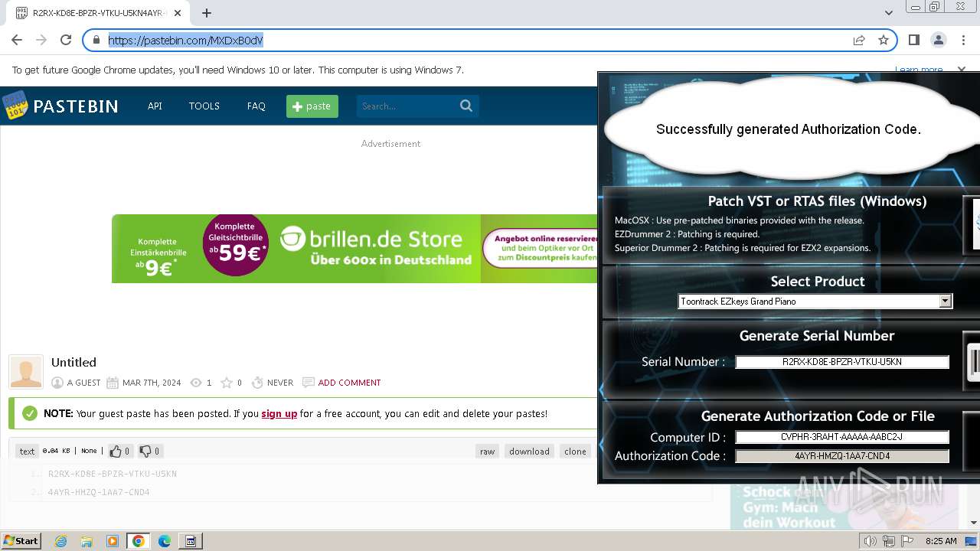Go forward in Chrome browser history
980x551 pixels.
coord(41,40)
